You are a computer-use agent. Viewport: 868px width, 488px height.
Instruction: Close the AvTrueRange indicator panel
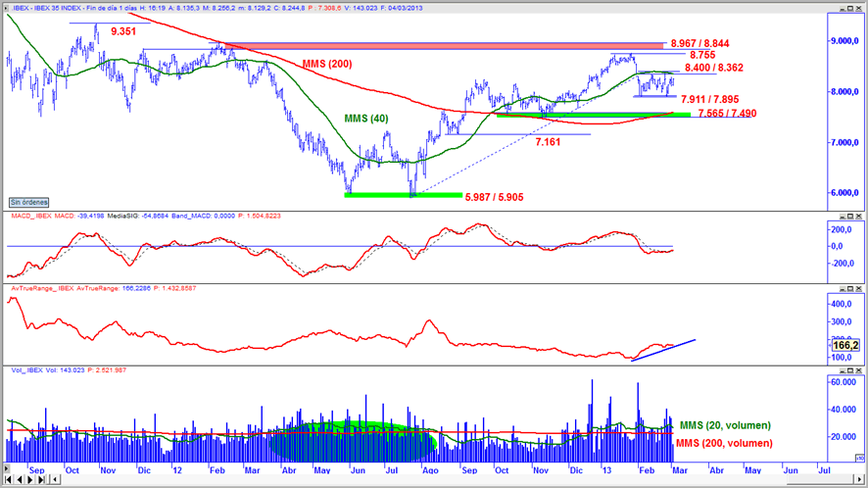859,288
